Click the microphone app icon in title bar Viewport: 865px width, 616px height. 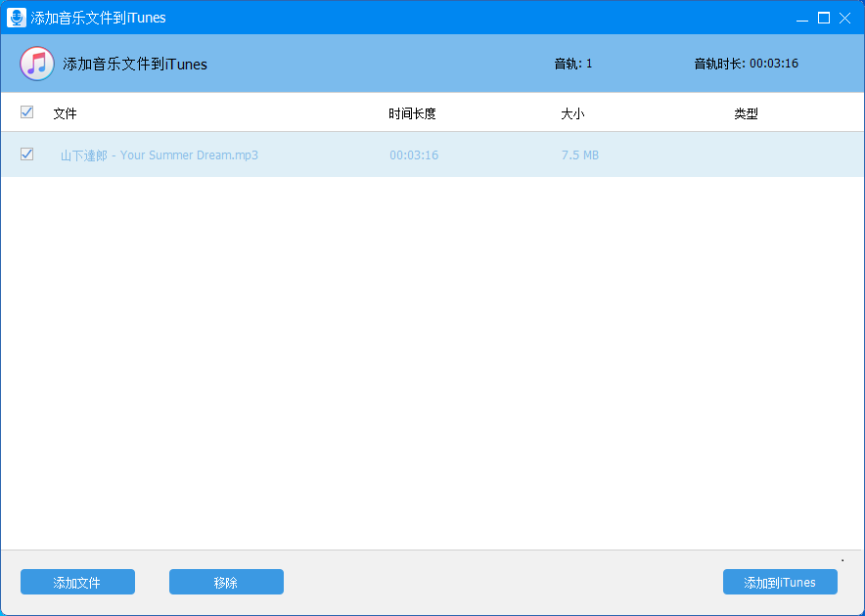(17, 18)
